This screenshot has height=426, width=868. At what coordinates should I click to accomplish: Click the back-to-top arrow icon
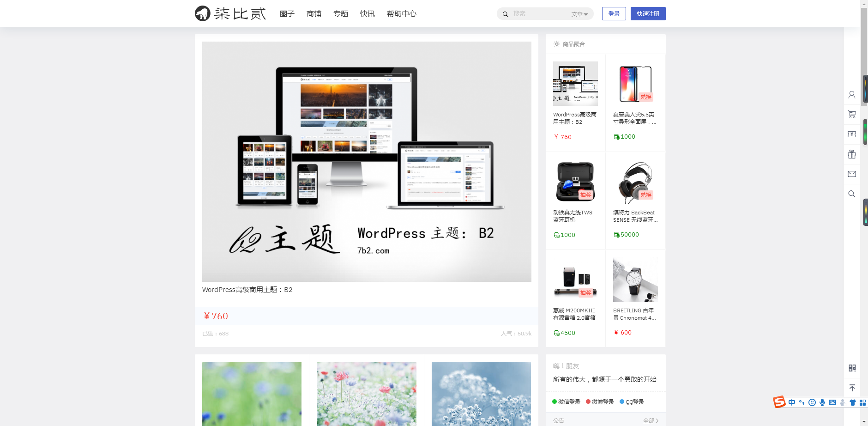[852, 388]
